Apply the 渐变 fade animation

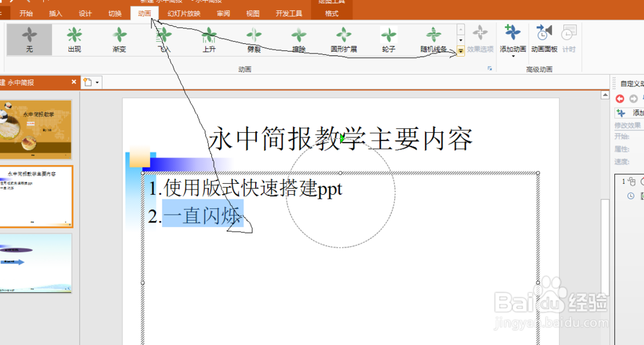click(x=119, y=40)
